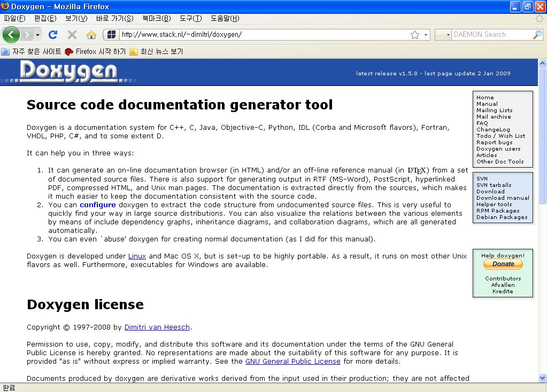Focus the URL address field
Screen dimensions: 547x392
pyautogui.click(x=265, y=35)
